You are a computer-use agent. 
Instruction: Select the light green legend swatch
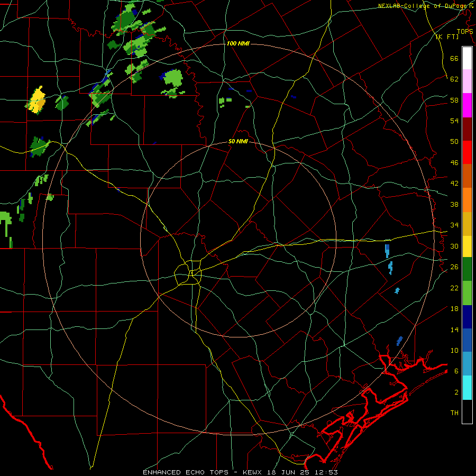(467, 293)
